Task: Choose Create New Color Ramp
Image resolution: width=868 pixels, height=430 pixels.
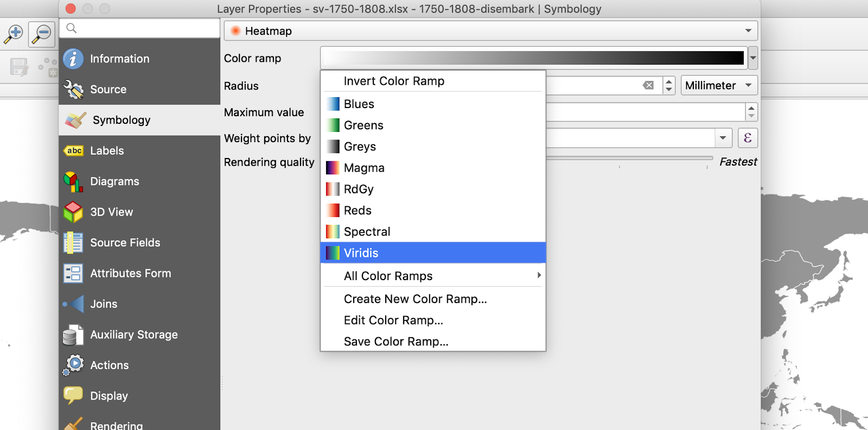Action: point(433,299)
